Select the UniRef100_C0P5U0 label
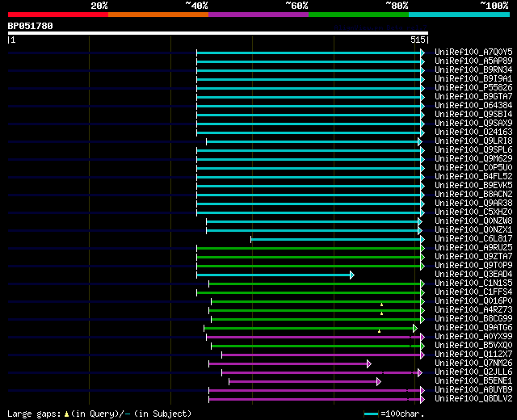This screenshot has width=517, height=420. click(473, 168)
